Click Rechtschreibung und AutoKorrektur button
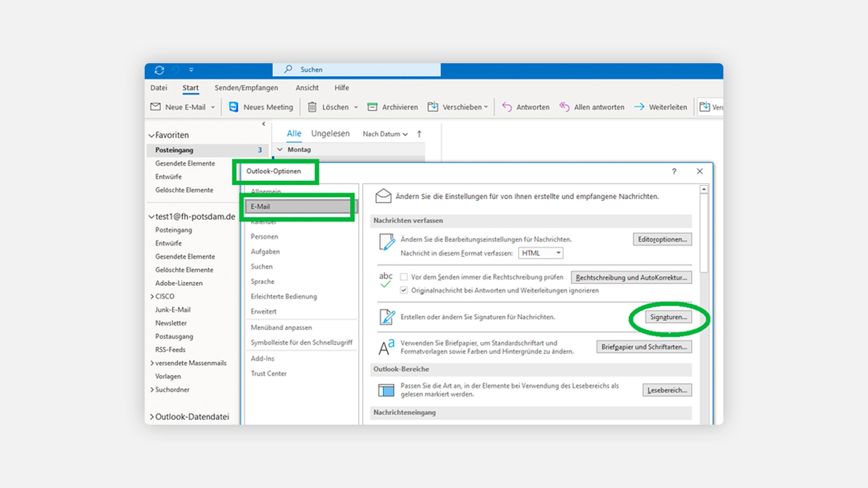 click(631, 278)
